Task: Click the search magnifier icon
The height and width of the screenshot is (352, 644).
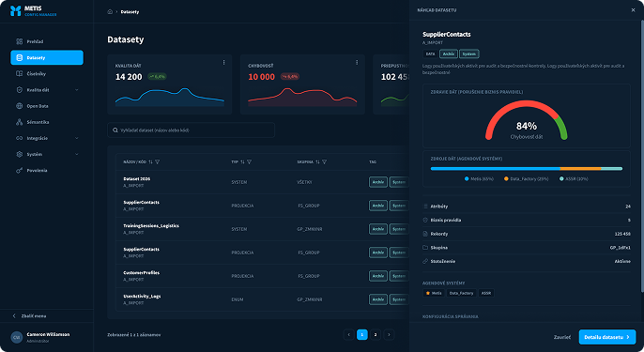Action: tap(115, 130)
